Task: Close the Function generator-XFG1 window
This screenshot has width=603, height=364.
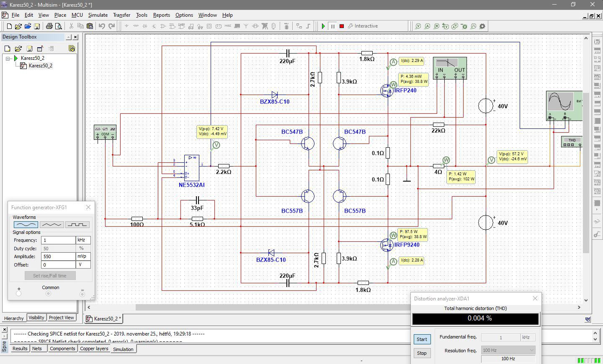Action: pyautogui.click(x=88, y=207)
